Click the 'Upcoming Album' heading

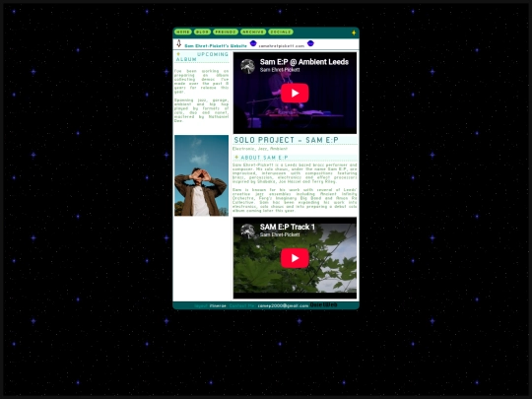tap(202, 57)
